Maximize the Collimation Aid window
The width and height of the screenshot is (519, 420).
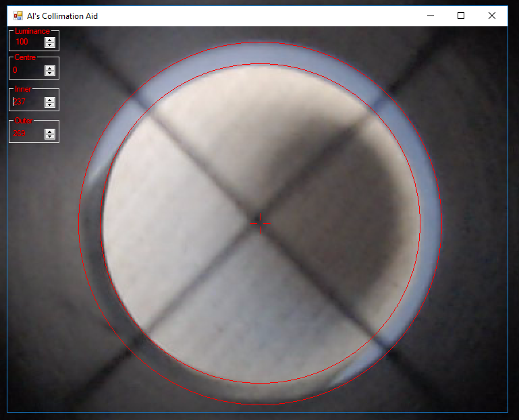click(461, 16)
